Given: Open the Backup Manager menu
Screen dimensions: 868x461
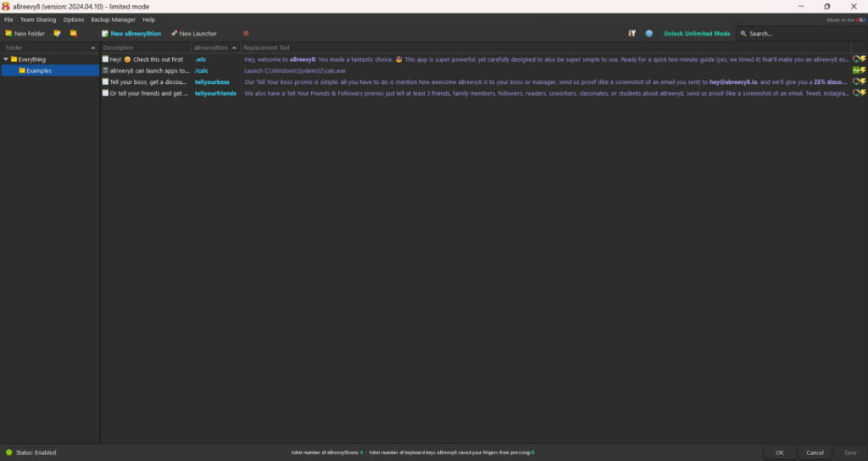Looking at the screenshot, I should 113,19.
